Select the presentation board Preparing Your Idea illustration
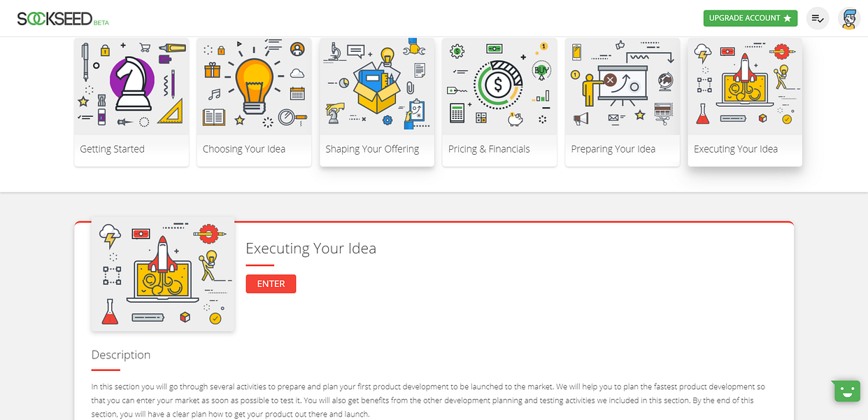The width and height of the screenshot is (868, 420). (622, 87)
